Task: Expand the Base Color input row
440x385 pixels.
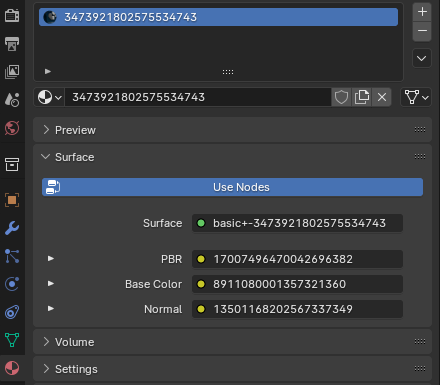Action: coord(51,284)
